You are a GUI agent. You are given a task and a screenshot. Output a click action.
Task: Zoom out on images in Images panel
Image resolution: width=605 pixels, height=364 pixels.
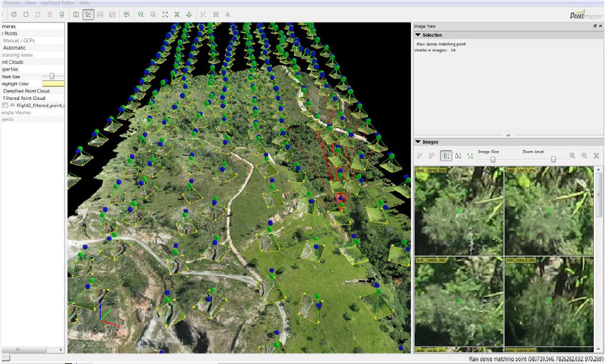coord(584,156)
